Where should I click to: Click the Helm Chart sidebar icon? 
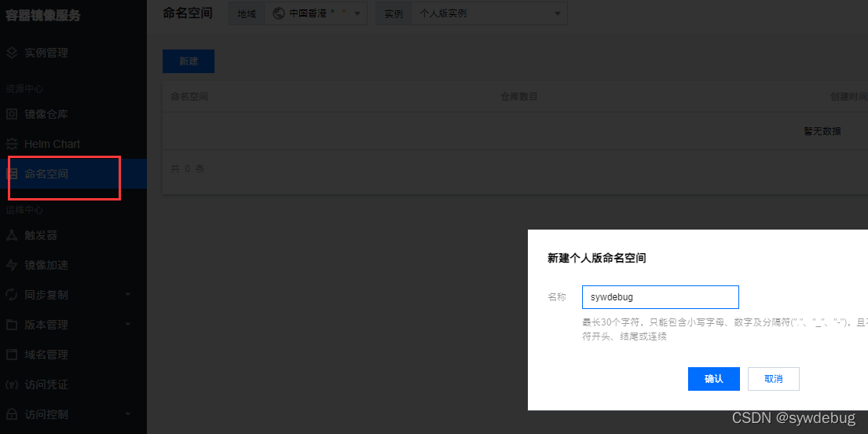(x=12, y=144)
